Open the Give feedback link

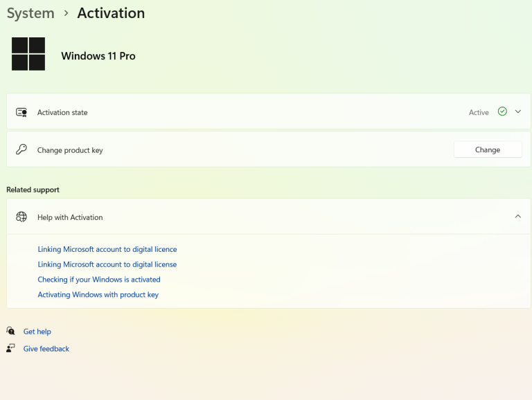point(46,349)
